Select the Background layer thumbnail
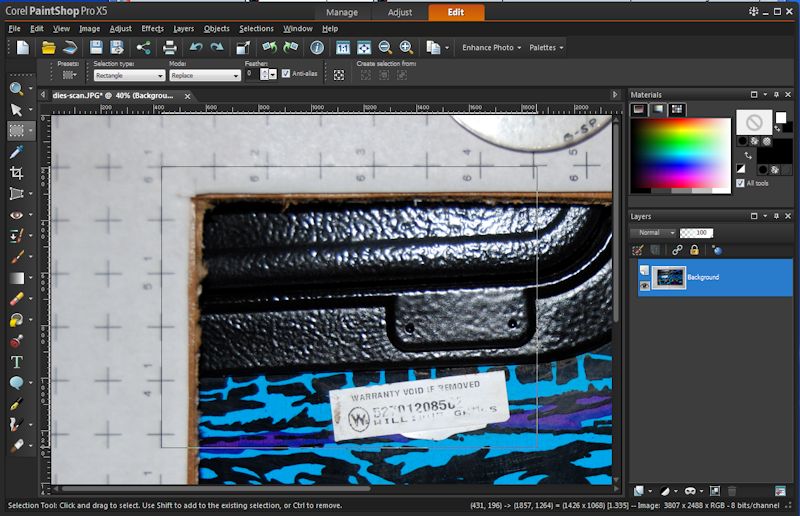 (x=667, y=277)
